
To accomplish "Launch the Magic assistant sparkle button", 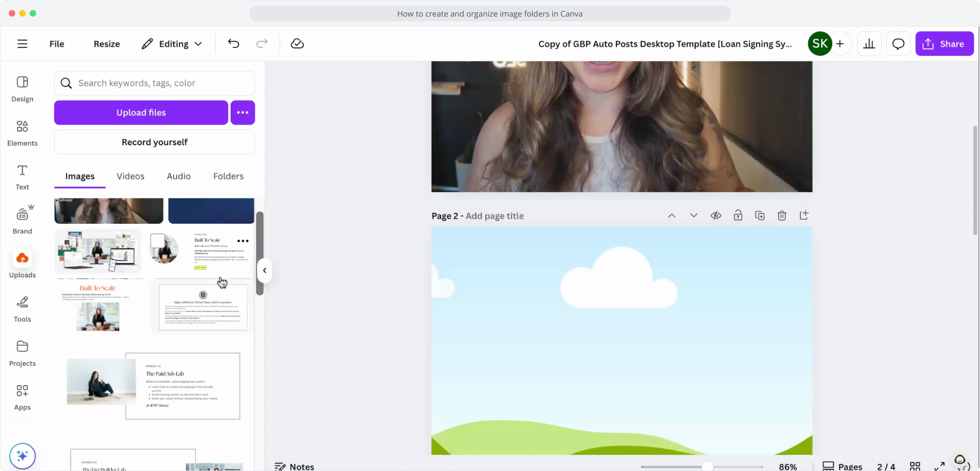I will click(22, 456).
